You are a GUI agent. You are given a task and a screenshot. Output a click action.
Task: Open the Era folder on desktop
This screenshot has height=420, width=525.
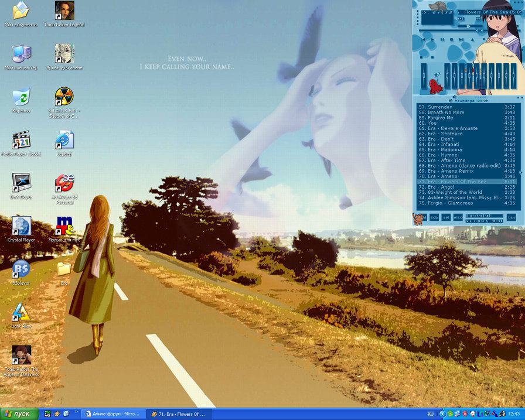(x=64, y=272)
